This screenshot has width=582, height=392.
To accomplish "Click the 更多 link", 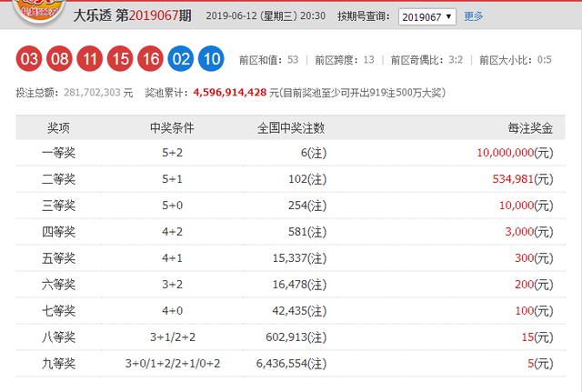I will pyautogui.click(x=474, y=16).
